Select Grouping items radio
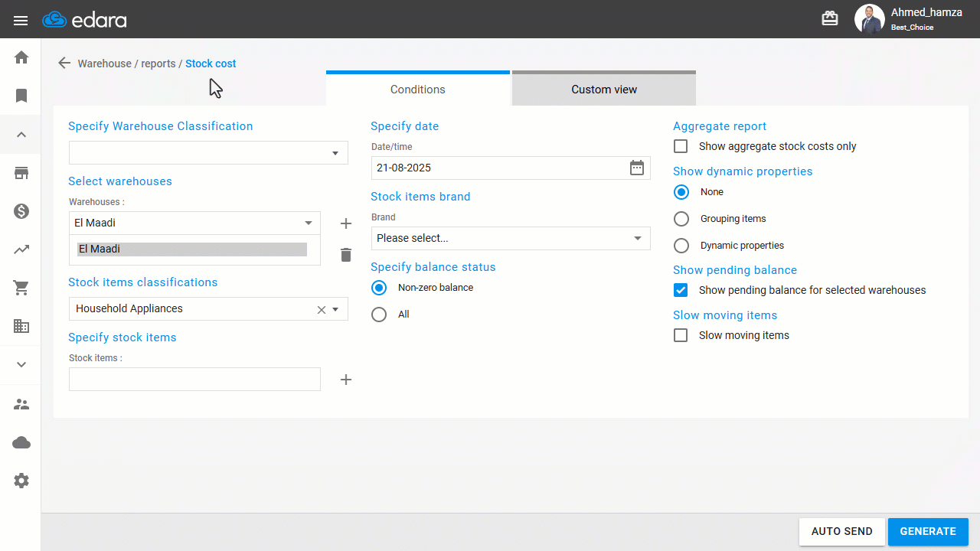Screen dimensions: 980x551 (681, 219)
